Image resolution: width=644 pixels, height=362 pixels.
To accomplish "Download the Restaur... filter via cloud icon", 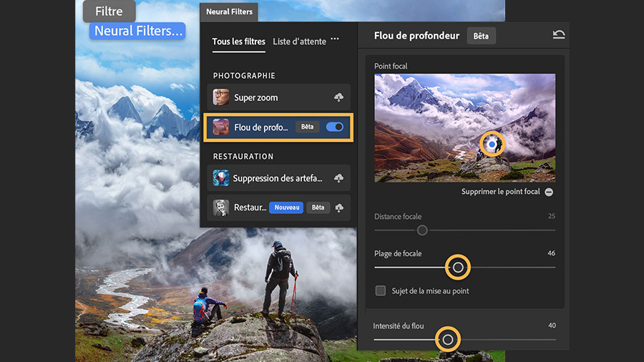I will pos(339,207).
